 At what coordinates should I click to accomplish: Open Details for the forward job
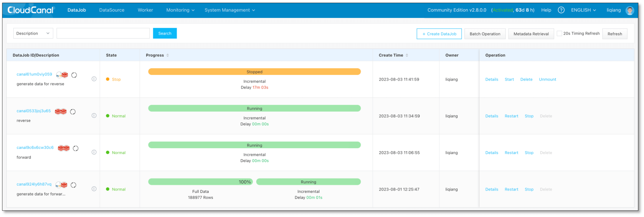tap(492, 153)
